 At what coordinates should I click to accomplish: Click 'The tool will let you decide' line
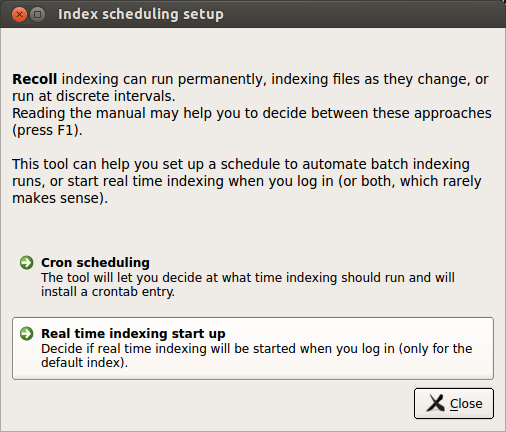click(x=248, y=278)
